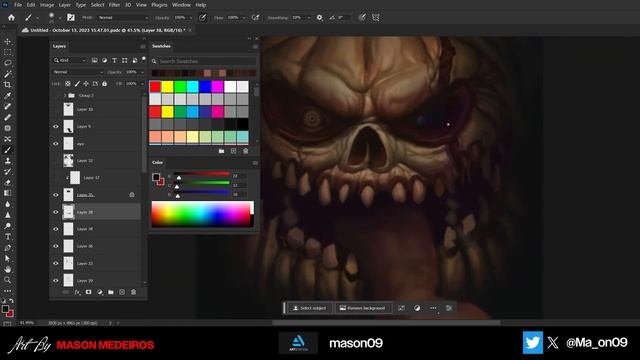Switch to the Swatches panel tab
Screen dimensions: 640x360
pyautogui.click(x=161, y=46)
